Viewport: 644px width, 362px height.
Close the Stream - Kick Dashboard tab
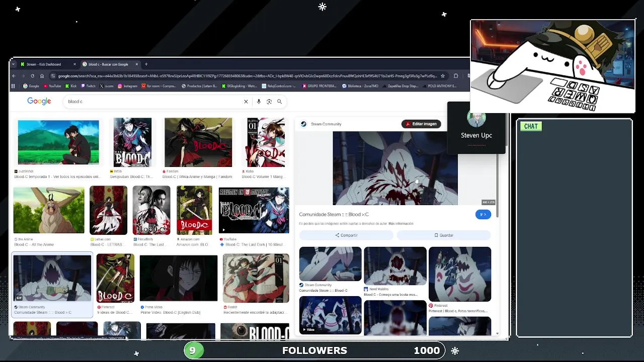[x=74, y=64]
